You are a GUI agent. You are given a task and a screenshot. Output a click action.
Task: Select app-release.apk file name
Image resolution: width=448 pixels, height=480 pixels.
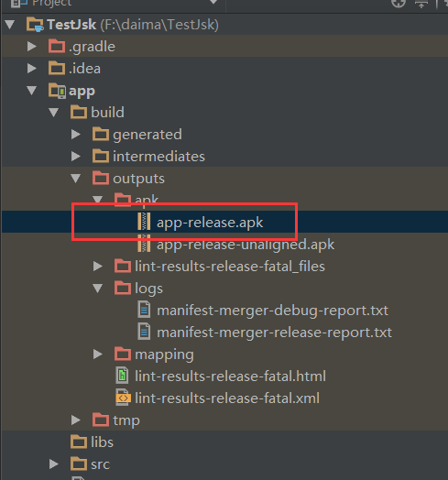[x=210, y=223]
